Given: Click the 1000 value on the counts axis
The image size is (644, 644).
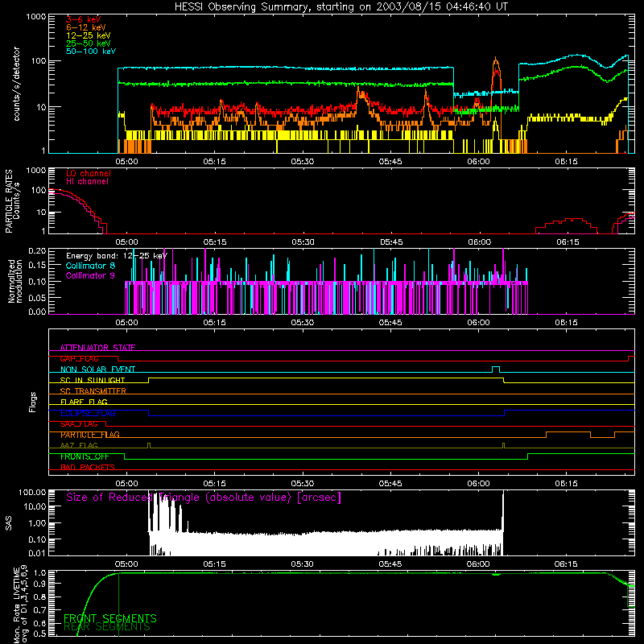Looking at the screenshot, I should (x=36, y=17).
